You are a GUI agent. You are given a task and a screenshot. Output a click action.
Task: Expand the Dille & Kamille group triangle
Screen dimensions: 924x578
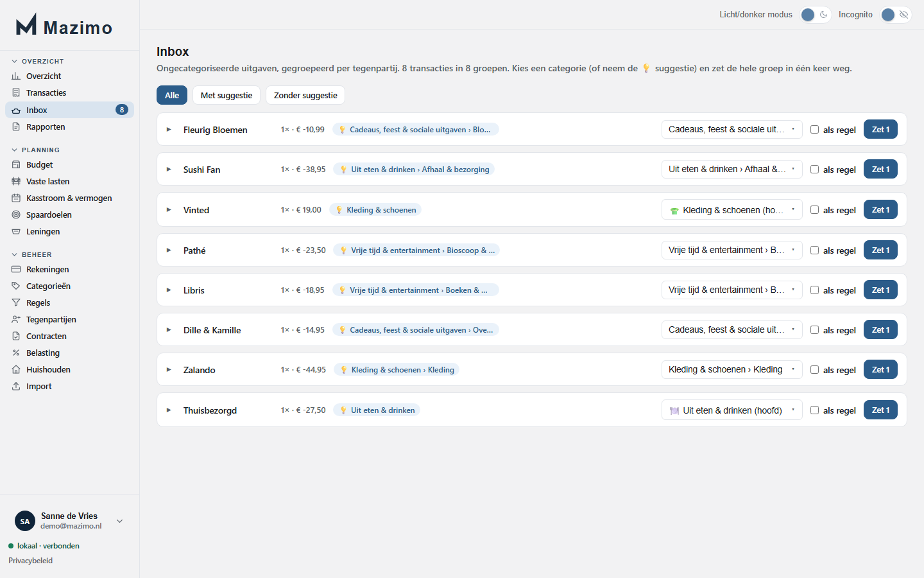point(169,329)
